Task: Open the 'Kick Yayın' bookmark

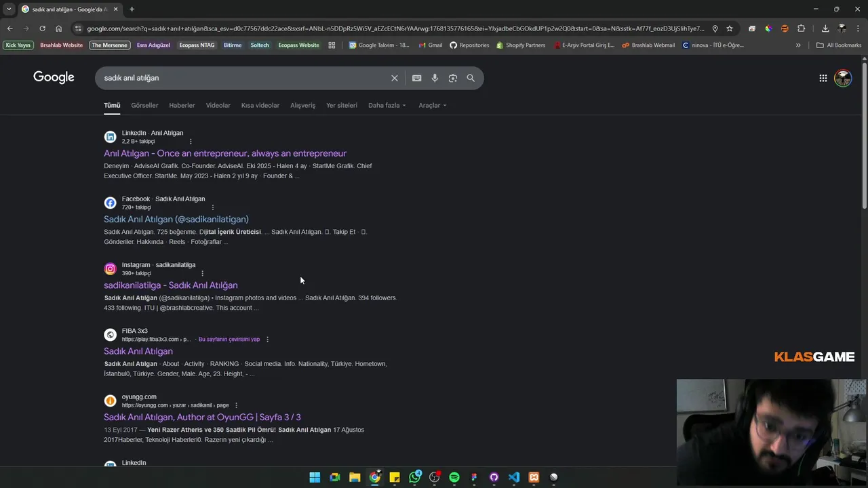Action: point(18,45)
